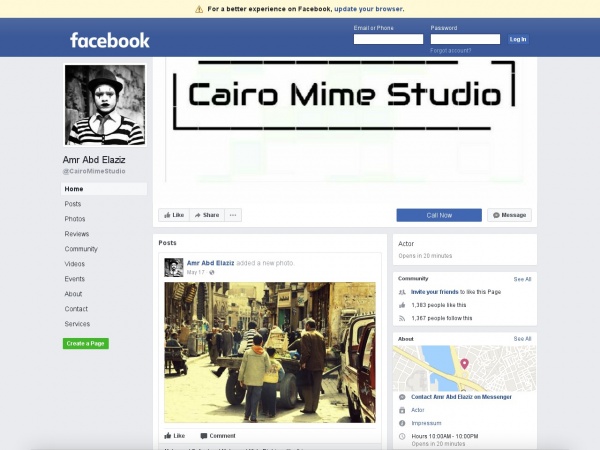This screenshot has width=600, height=450.
Task: Click the green Create a Page button
Action: pyautogui.click(x=86, y=343)
